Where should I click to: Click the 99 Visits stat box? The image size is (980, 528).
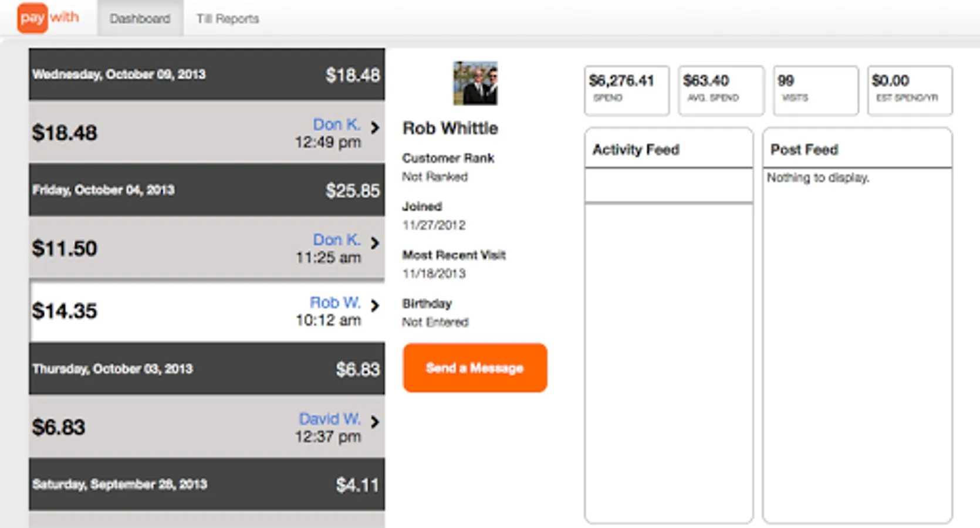pyautogui.click(x=815, y=90)
